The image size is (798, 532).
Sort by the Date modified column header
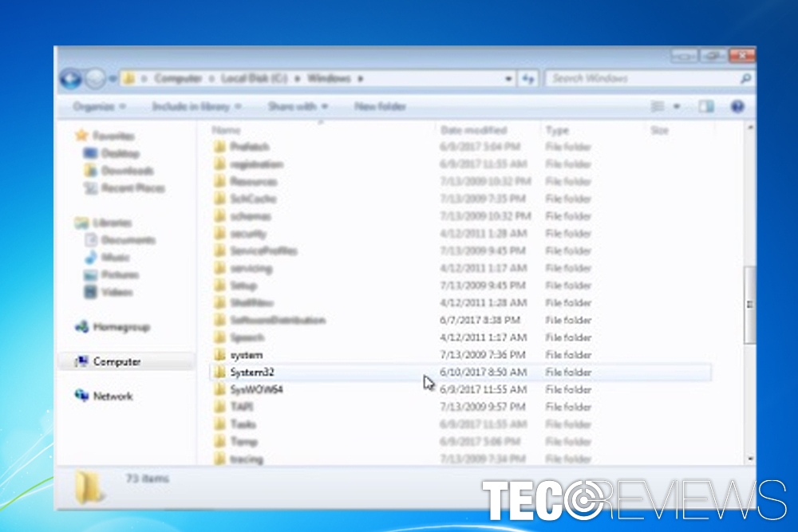pos(473,130)
